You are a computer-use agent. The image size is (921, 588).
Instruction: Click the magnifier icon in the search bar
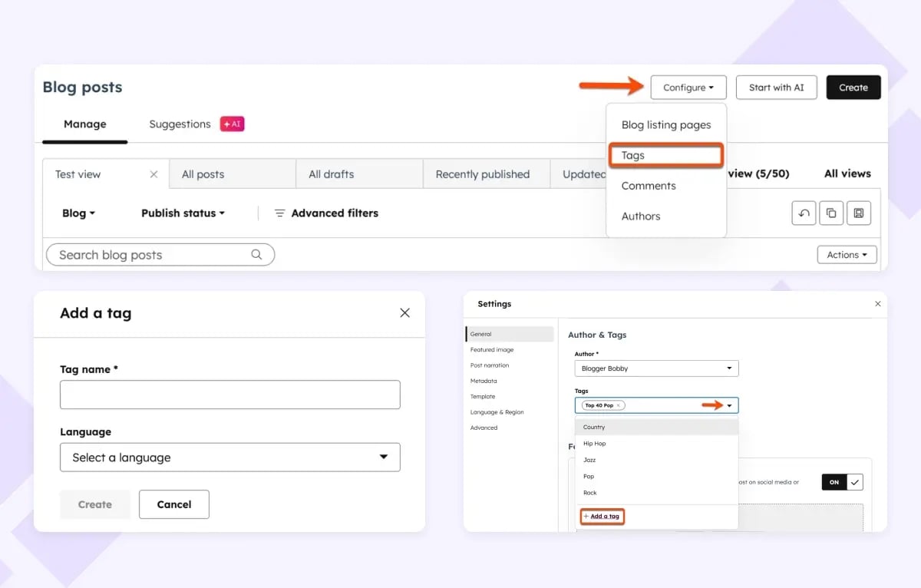pos(257,254)
